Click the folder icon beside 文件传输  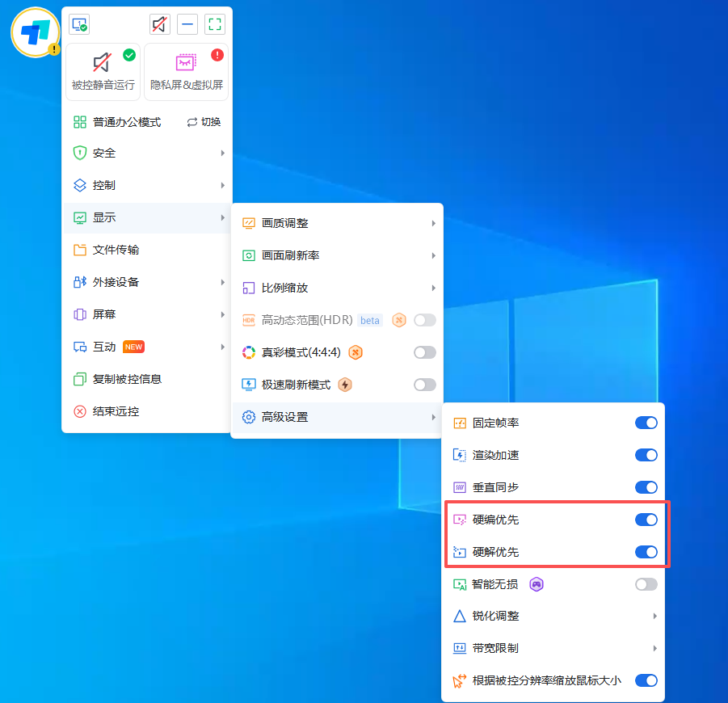click(x=80, y=250)
